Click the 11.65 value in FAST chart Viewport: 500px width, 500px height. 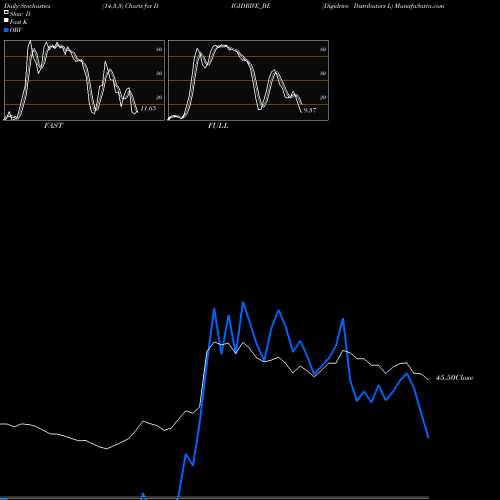(x=148, y=108)
